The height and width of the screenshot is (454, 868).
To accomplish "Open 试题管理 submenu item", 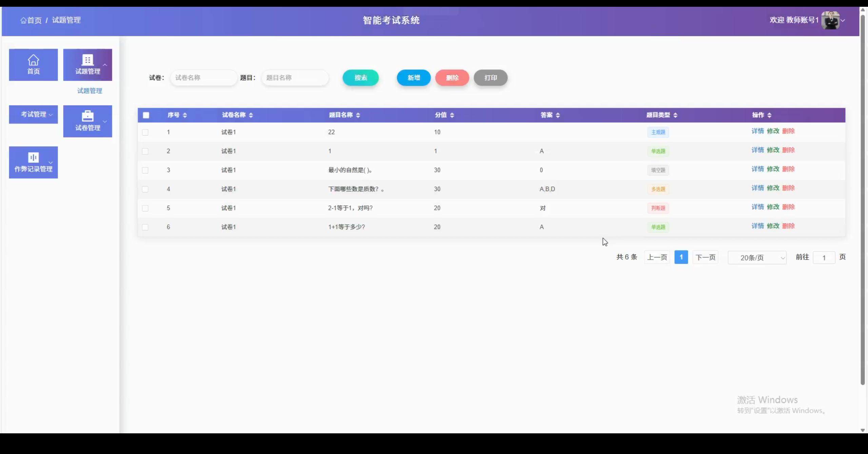I will (90, 91).
